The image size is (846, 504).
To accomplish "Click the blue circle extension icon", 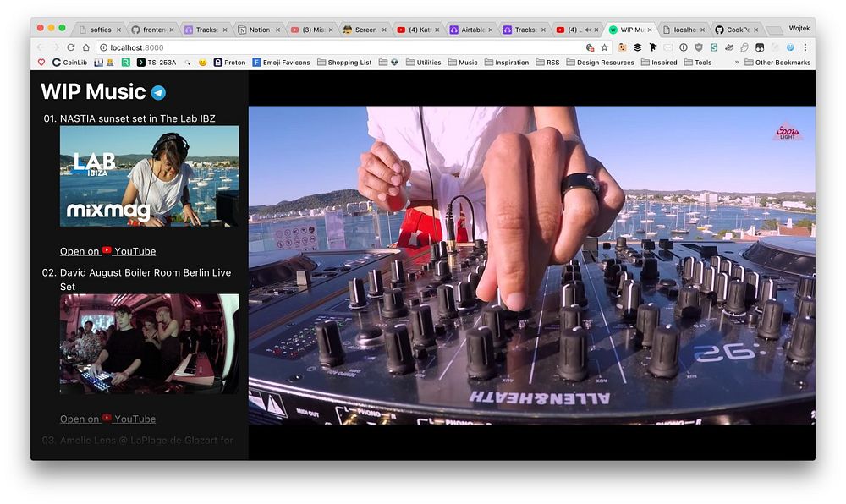I will click(x=790, y=47).
